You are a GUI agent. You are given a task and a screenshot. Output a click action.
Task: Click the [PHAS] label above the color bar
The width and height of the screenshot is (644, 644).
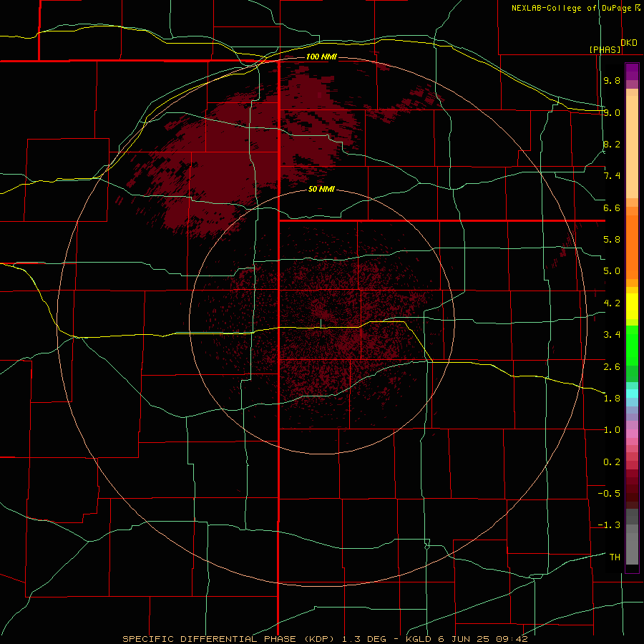[x=605, y=50]
